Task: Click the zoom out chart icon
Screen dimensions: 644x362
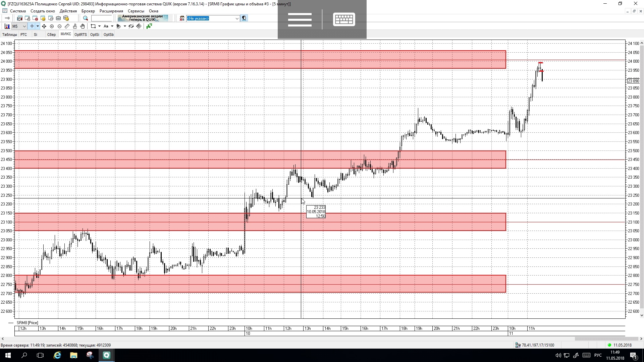Action: click(59, 26)
